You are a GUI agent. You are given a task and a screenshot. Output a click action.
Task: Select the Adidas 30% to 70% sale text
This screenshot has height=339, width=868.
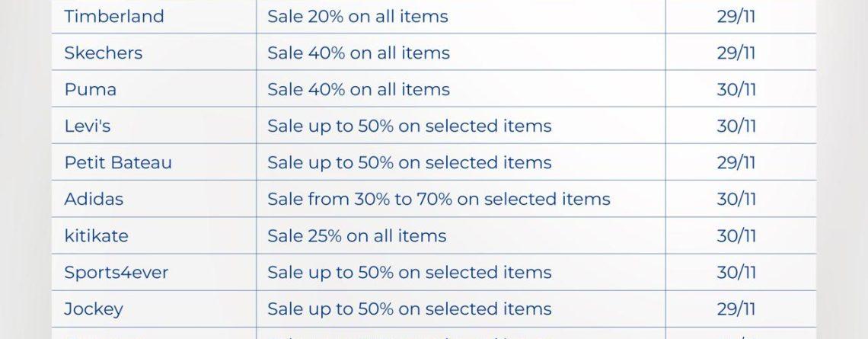pyautogui.click(x=439, y=199)
